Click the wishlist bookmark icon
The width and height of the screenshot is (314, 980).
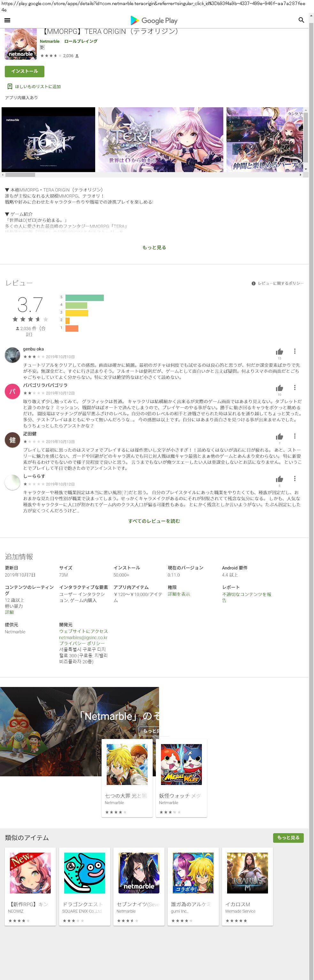coord(10,87)
